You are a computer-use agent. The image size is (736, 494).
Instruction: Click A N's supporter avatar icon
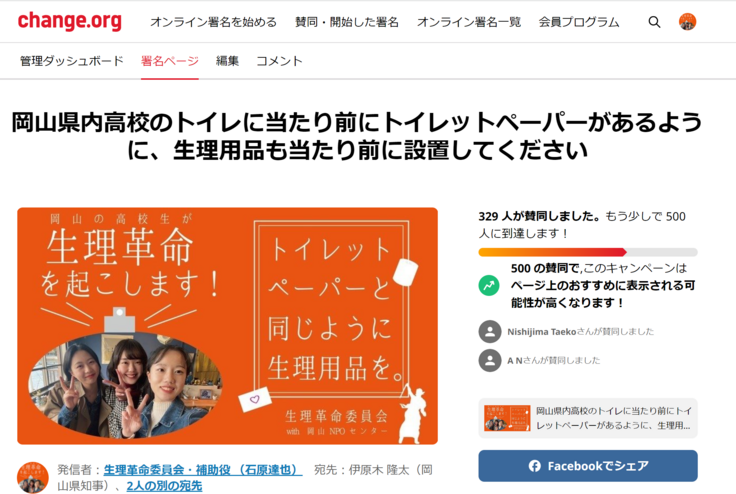point(490,360)
